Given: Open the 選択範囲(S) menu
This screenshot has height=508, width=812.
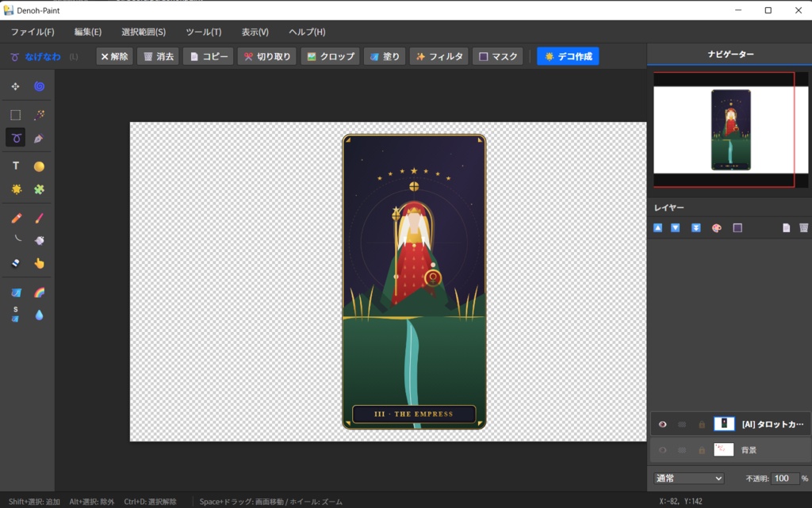Looking at the screenshot, I should (x=144, y=32).
